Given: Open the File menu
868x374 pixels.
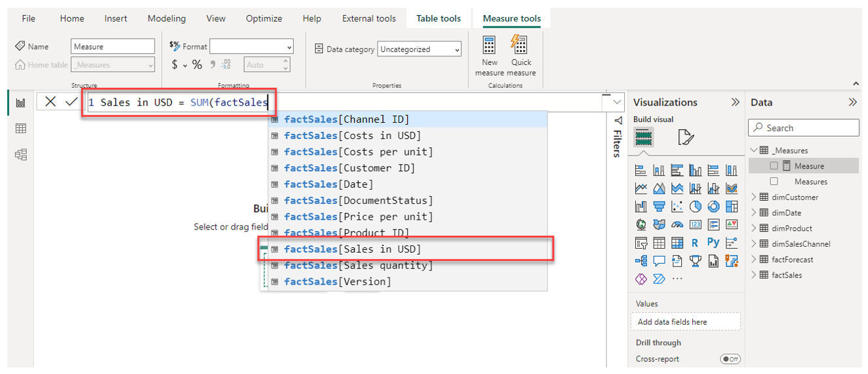Looking at the screenshot, I should tap(29, 18).
